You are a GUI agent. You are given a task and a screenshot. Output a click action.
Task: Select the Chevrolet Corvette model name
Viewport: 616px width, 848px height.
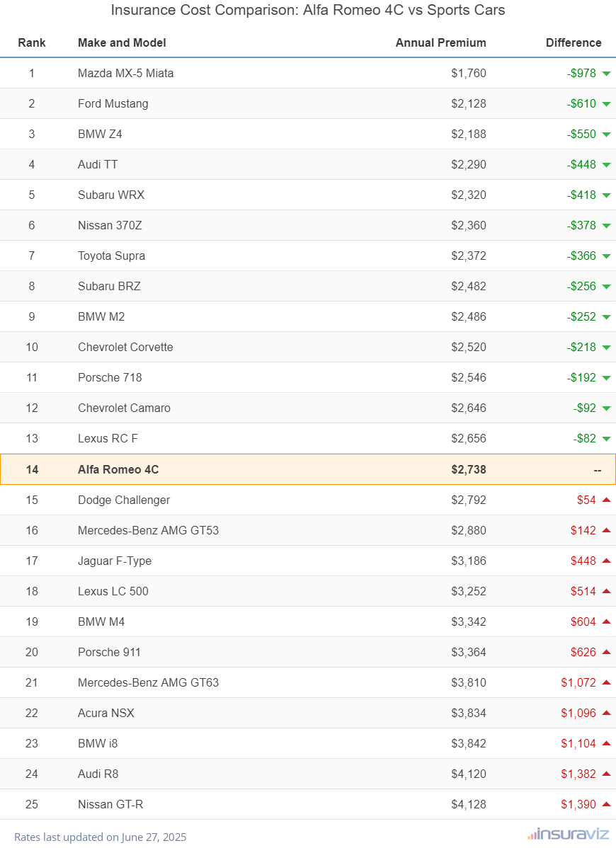pos(125,348)
